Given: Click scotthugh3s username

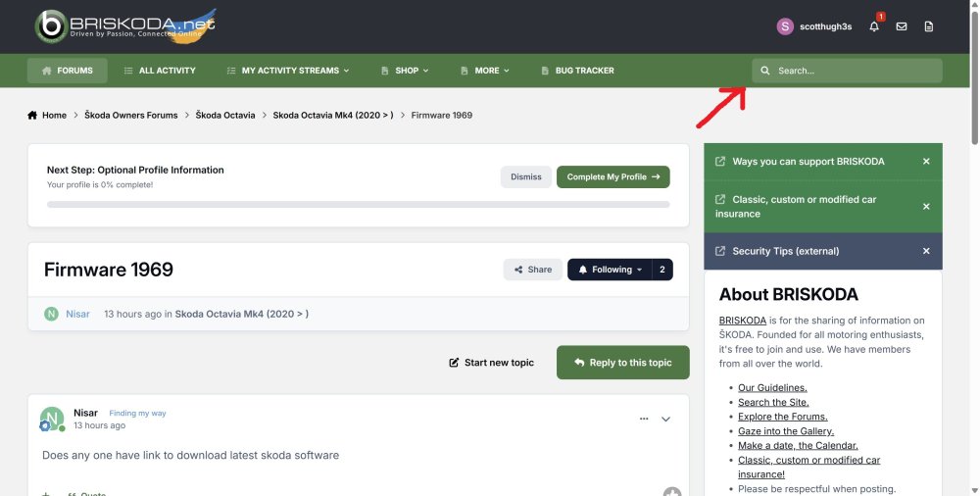Looking at the screenshot, I should click(825, 26).
